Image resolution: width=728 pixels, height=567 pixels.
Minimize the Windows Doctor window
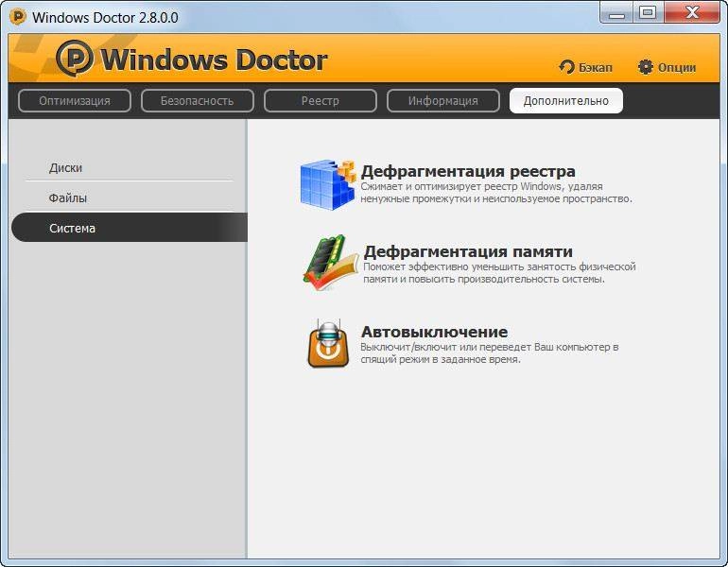click(616, 13)
